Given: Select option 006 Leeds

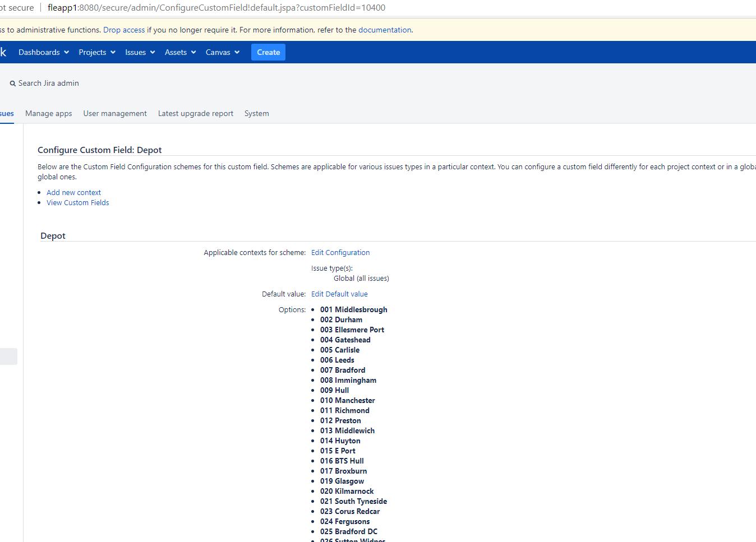Looking at the screenshot, I should click(x=338, y=360).
